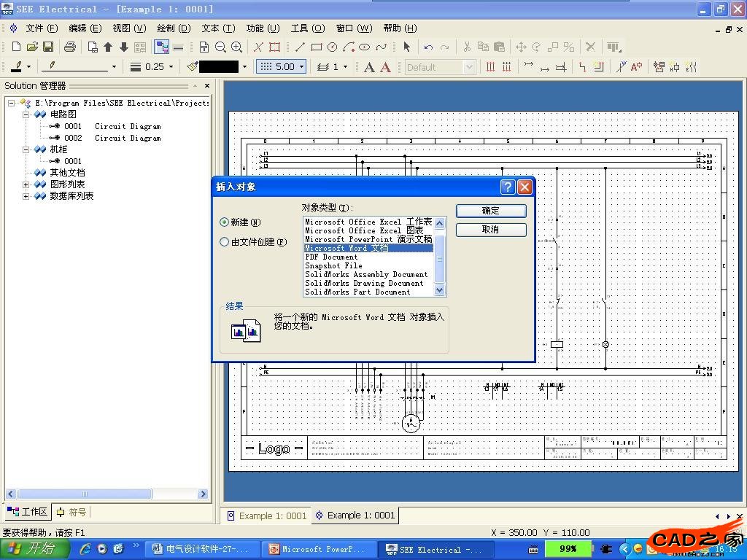Viewport: 747px width, 560px height.
Task: Switch to the 符号 panel tab
Action: pos(71,512)
